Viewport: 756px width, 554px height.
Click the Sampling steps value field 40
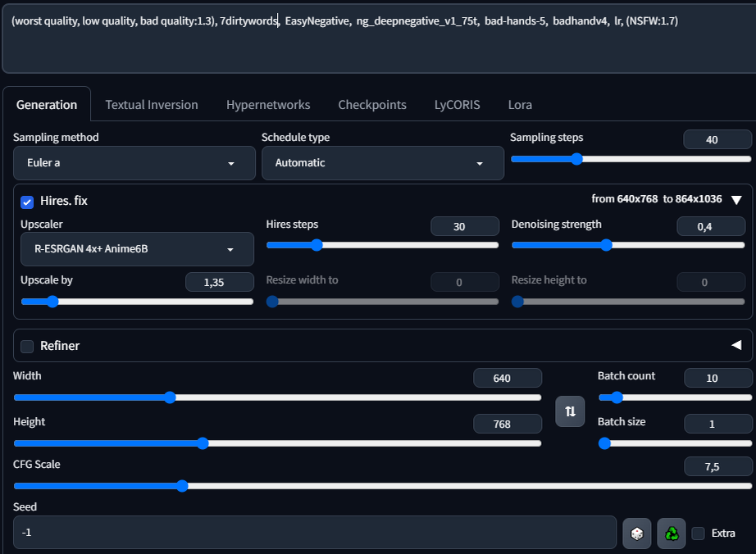point(717,139)
